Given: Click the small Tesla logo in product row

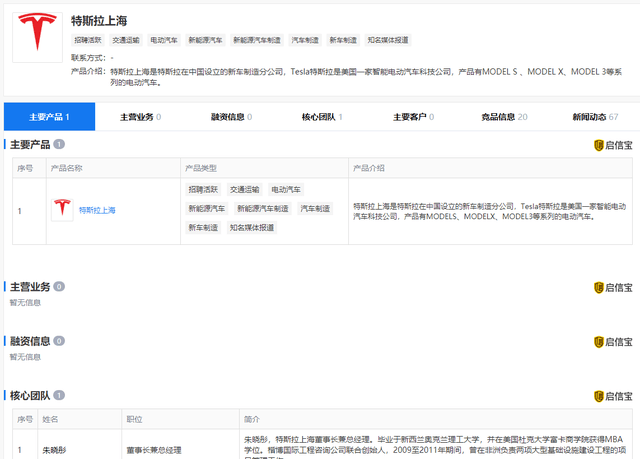Looking at the screenshot, I should [62, 210].
